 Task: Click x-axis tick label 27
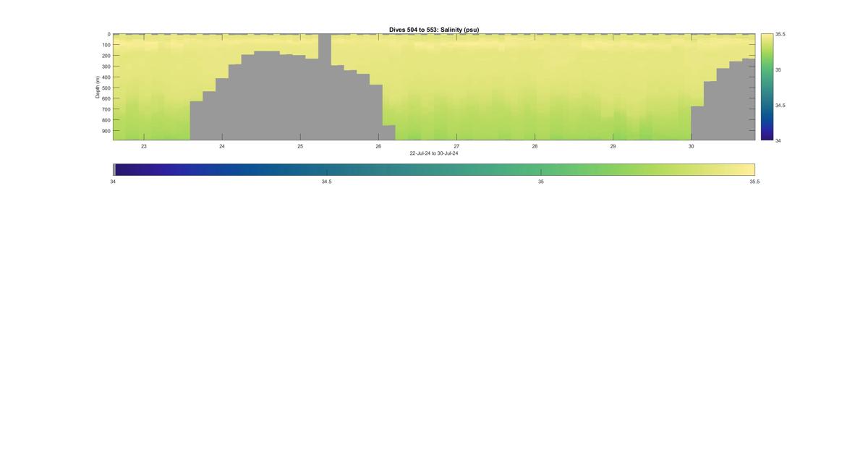456,146
